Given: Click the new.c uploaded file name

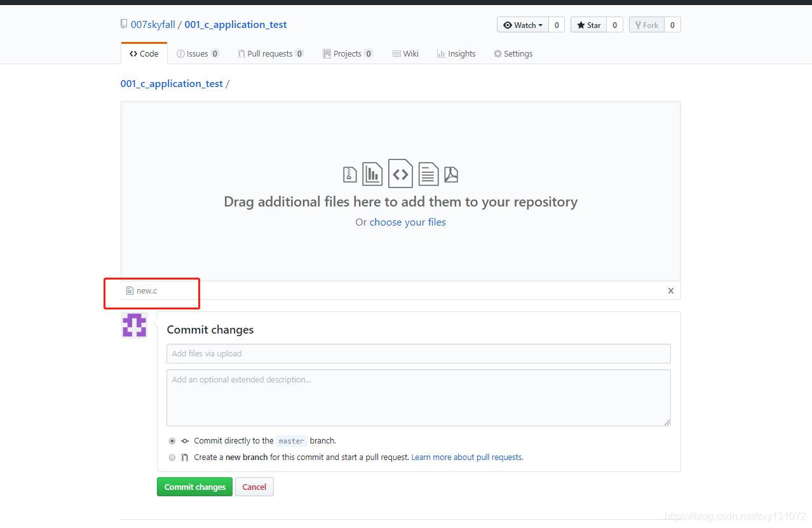Looking at the screenshot, I should (x=147, y=290).
